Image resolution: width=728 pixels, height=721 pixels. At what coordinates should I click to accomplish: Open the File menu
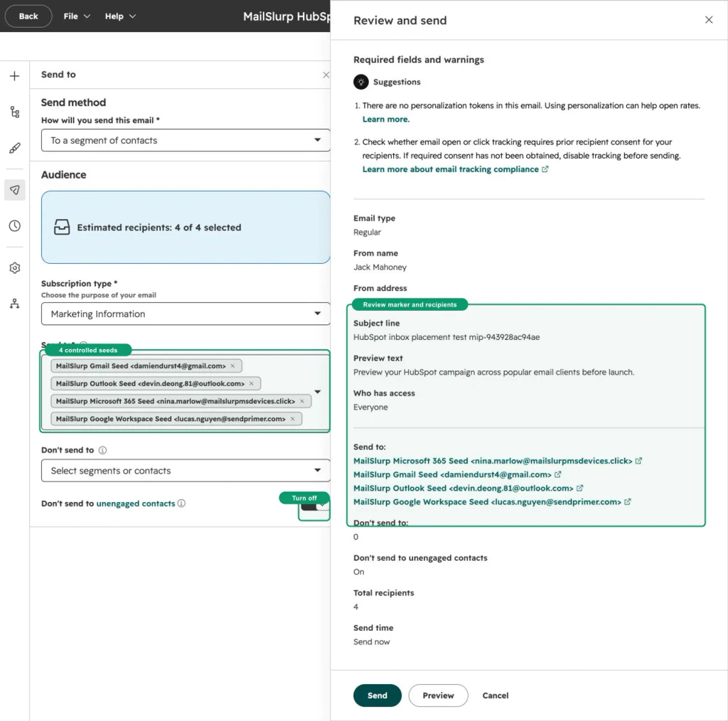[x=77, y=16]
